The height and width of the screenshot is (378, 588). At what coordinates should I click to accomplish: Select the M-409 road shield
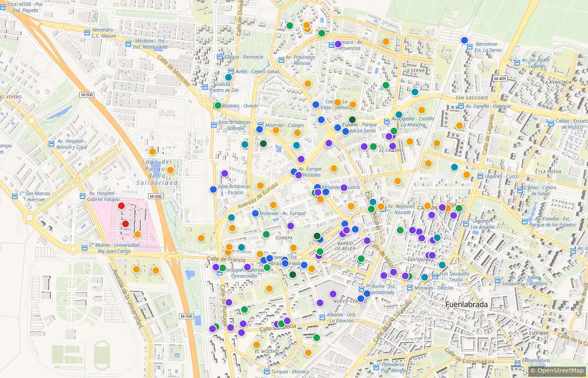500,79
